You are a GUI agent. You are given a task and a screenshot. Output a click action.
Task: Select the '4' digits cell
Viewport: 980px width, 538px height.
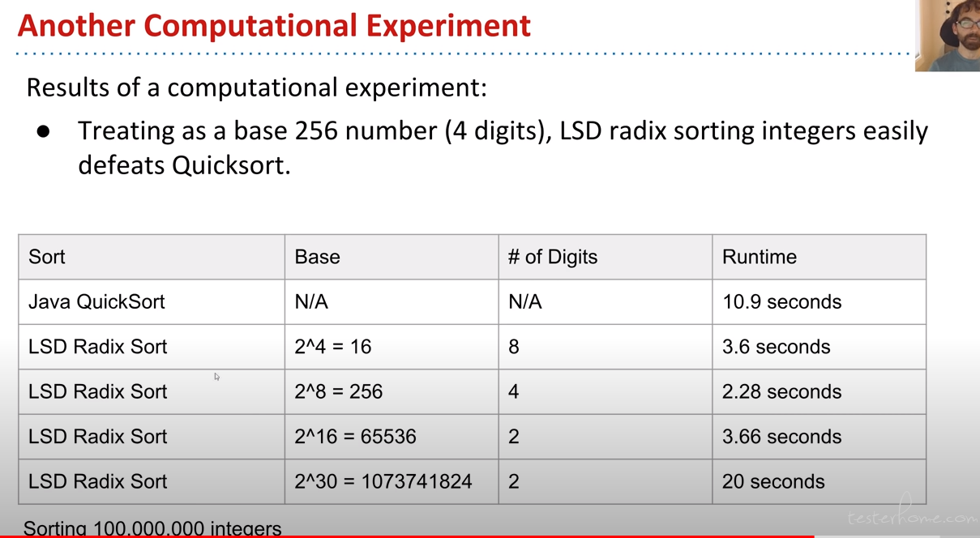point(606,392)
